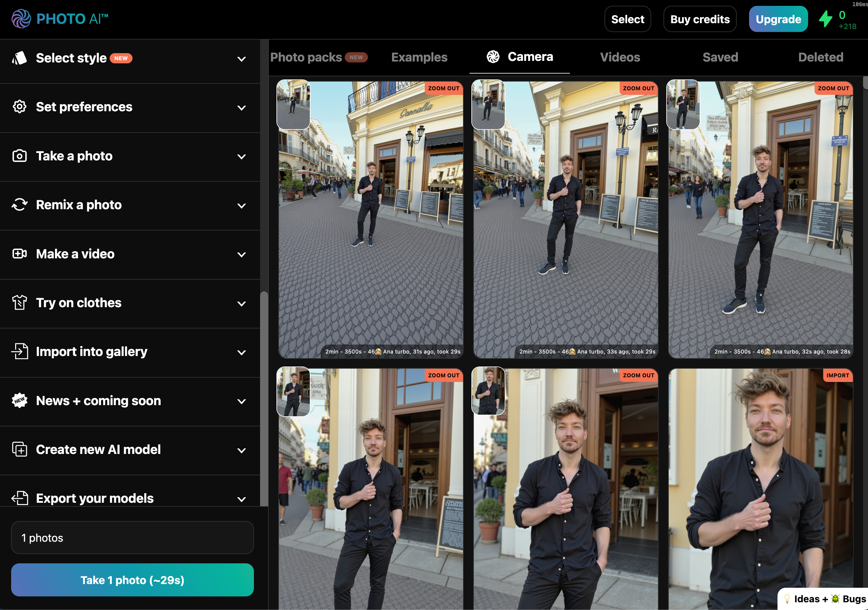Switch to the Videos tab
The image size is (868, 610).
coord(620,57)
